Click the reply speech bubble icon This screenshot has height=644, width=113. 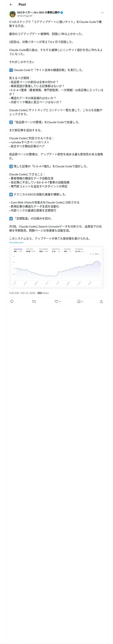[x=12, y=301]
